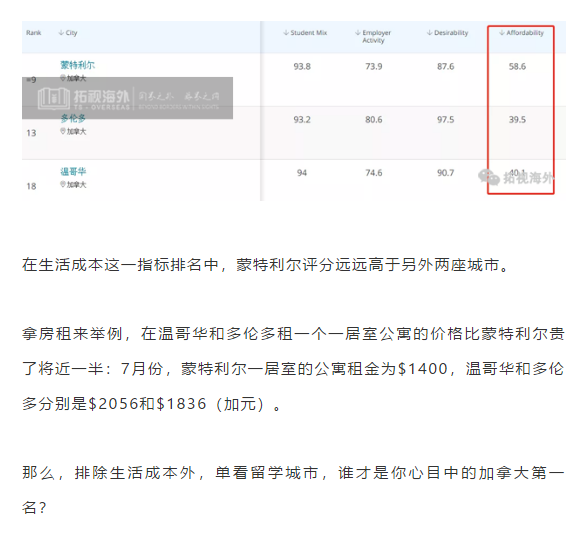579x534 pixels.
Task: Sort by the Affordability arrow
Action: point(502,33)
